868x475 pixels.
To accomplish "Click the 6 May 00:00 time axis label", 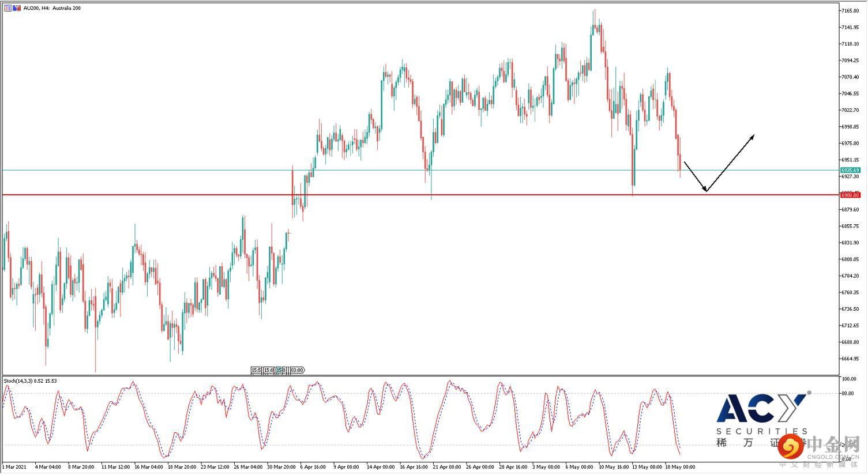I will (x=580, y=467).
